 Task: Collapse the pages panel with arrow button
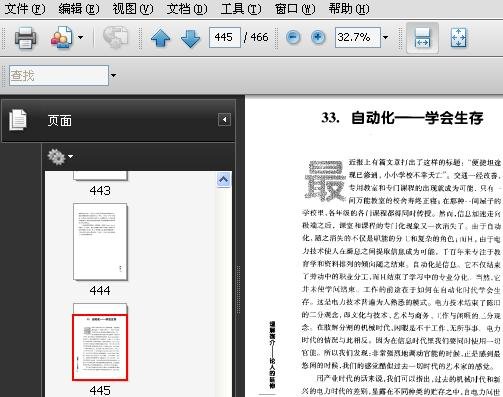[224, 120]
